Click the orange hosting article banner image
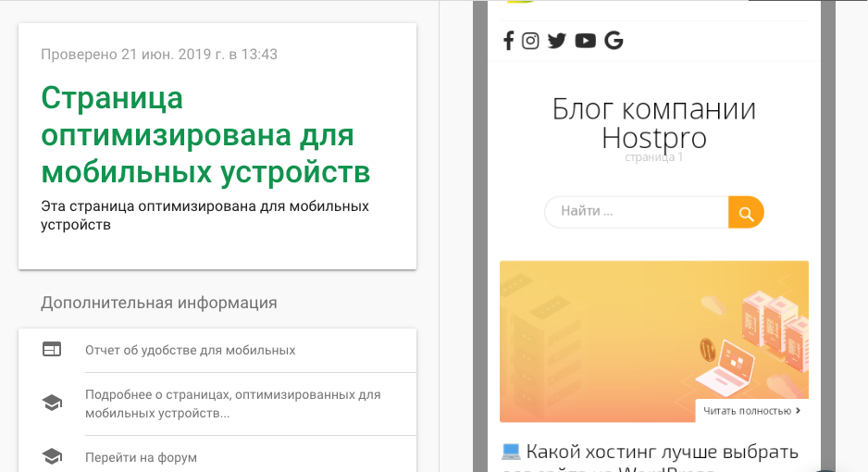 click(x=653, y=342)
